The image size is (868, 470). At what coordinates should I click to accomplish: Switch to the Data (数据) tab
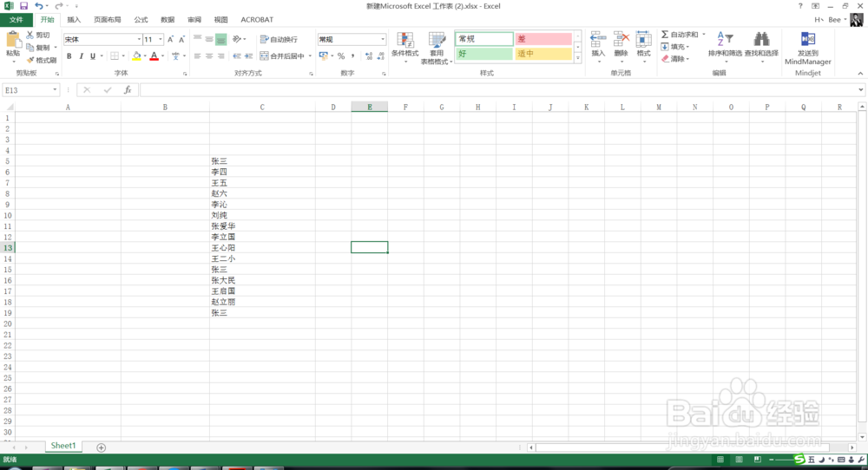coord(168,19)
